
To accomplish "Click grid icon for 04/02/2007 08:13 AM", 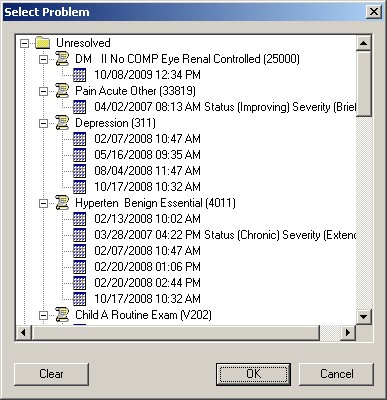I will point(79,107).
